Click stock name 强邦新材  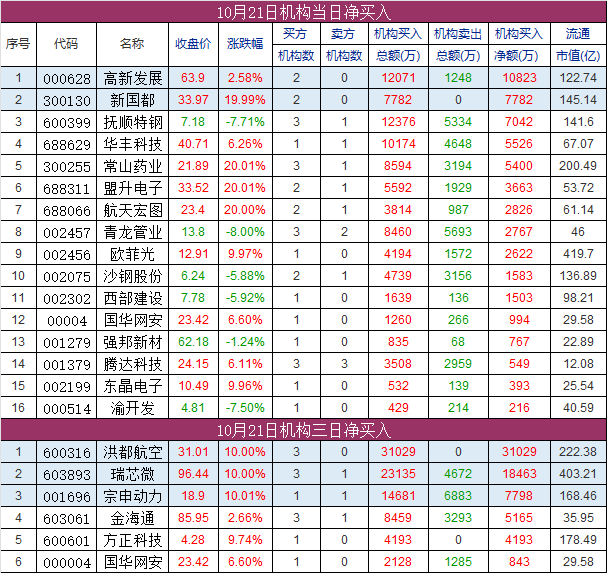click(x=132, y=343)
